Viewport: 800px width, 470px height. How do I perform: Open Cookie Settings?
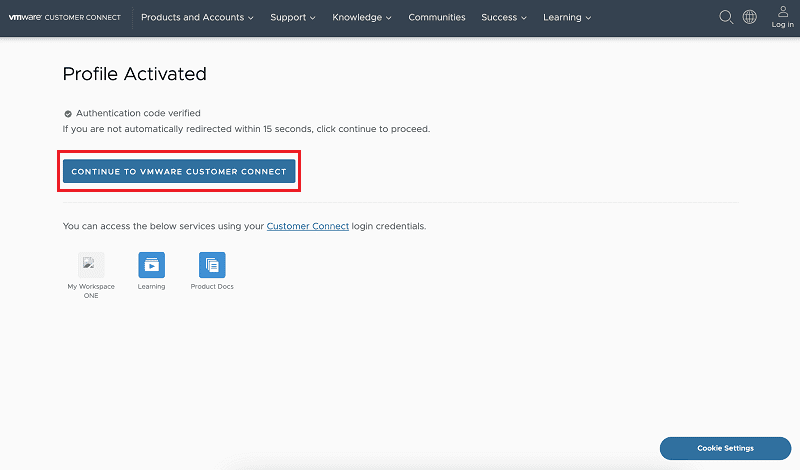click(726, 448)
